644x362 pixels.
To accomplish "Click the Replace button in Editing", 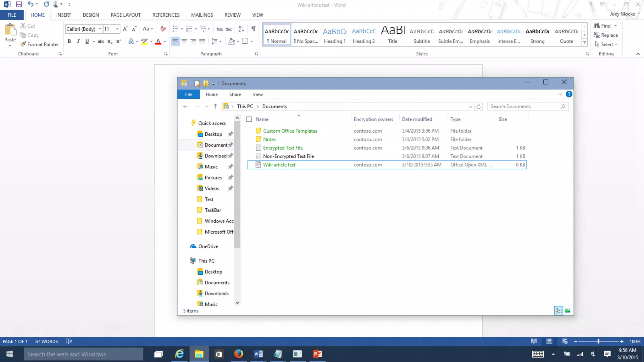I will pos(606,35).
